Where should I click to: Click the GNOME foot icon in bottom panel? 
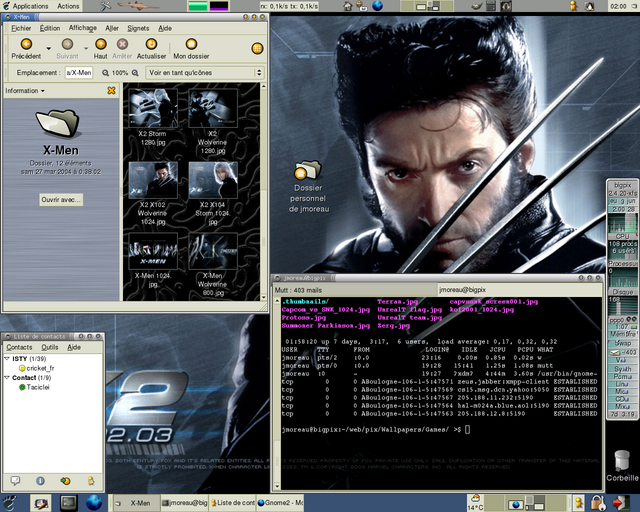click(x=10, y=503)
